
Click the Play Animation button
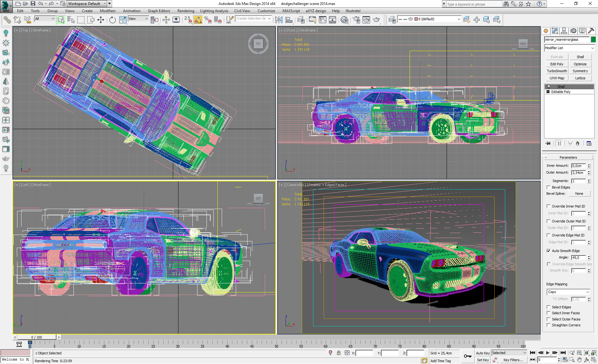coord(548,353)
